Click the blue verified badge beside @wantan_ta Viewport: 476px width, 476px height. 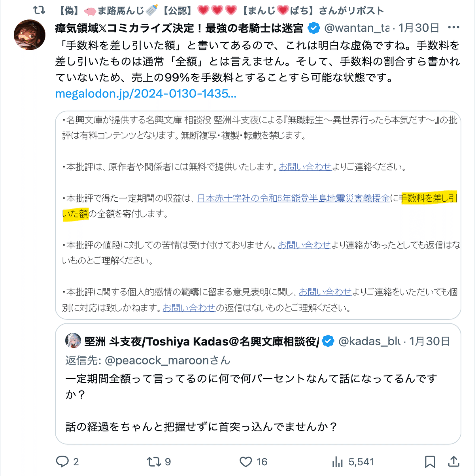tap(314, 28)
